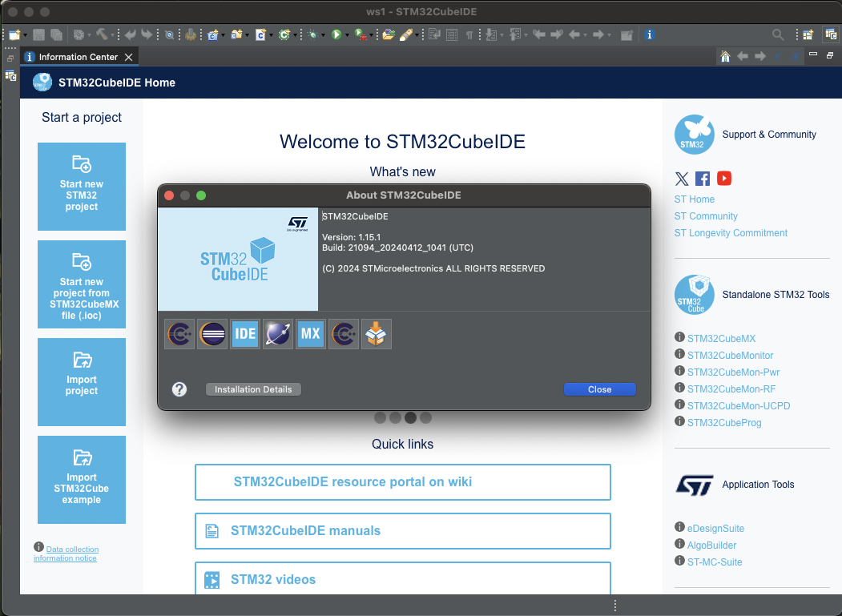Viewport: 842px width, 616px height.
Task: Click the Import STM32Cube example tile
Action: point(82,480)
